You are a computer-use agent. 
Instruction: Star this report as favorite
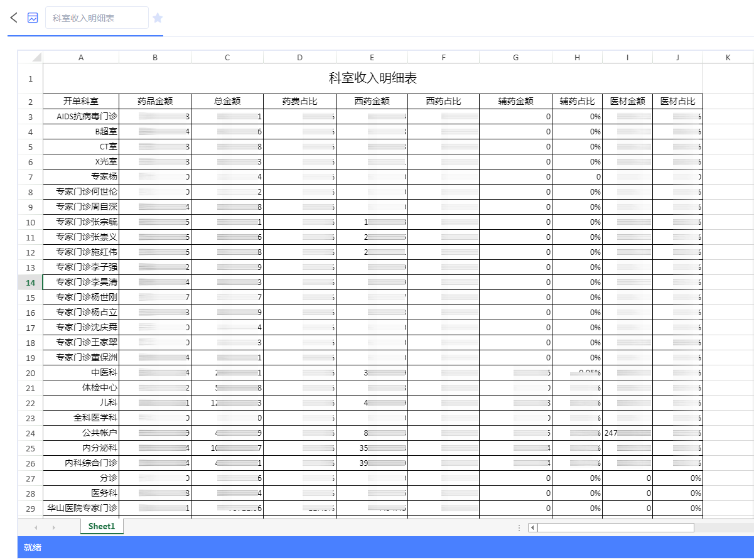click(x=158, y=18)
